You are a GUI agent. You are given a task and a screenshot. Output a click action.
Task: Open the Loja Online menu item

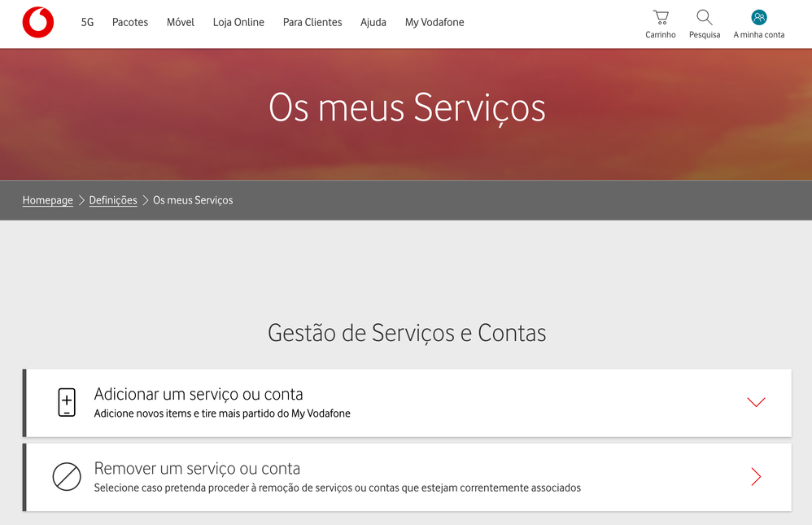(x=238, y=23)
